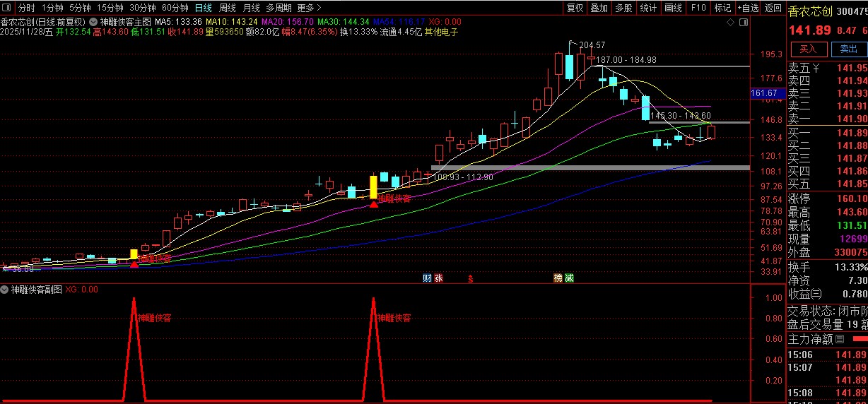Toggle the side panel icon beside the diamond

(x=744, y=22)
